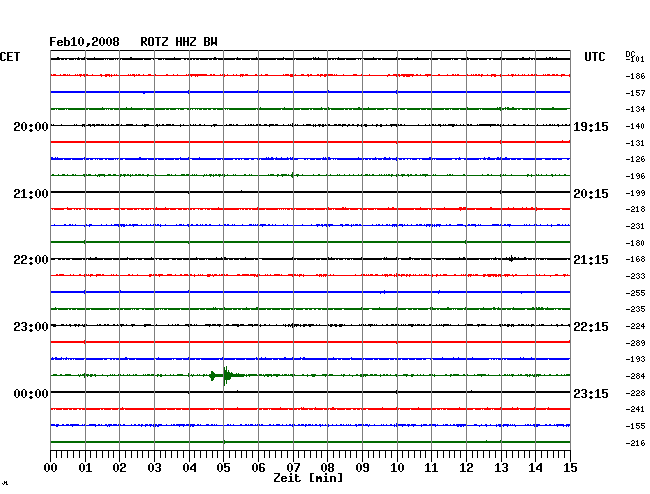Click the large seismic event on the green trace

(x=226, y=376)
